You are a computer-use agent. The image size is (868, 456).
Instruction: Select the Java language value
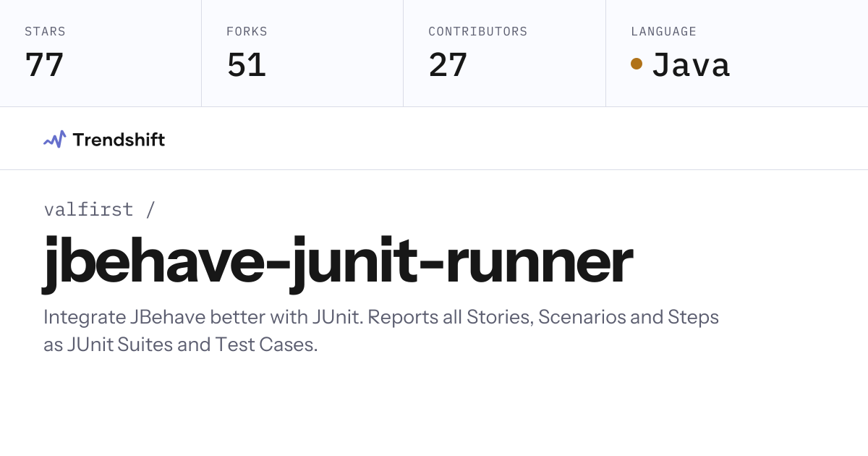[691, 65]
